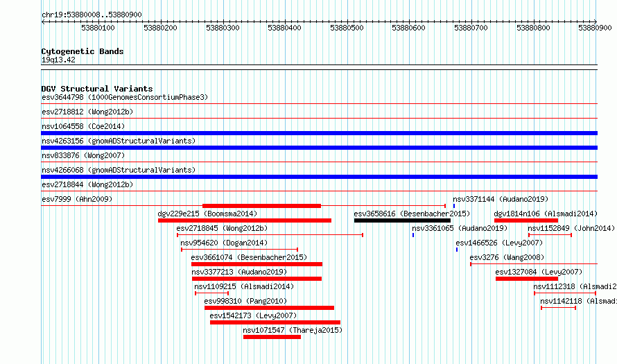Click the esv2718845 (Wong2012b) label
The width and height of the screenshot is (617, 364).
[x=222, y=228]
